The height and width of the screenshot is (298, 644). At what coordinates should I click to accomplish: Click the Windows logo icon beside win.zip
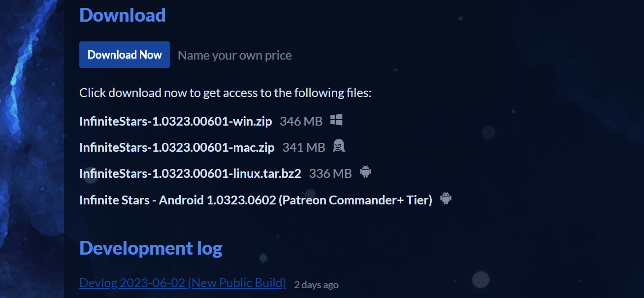coord(336,120)
